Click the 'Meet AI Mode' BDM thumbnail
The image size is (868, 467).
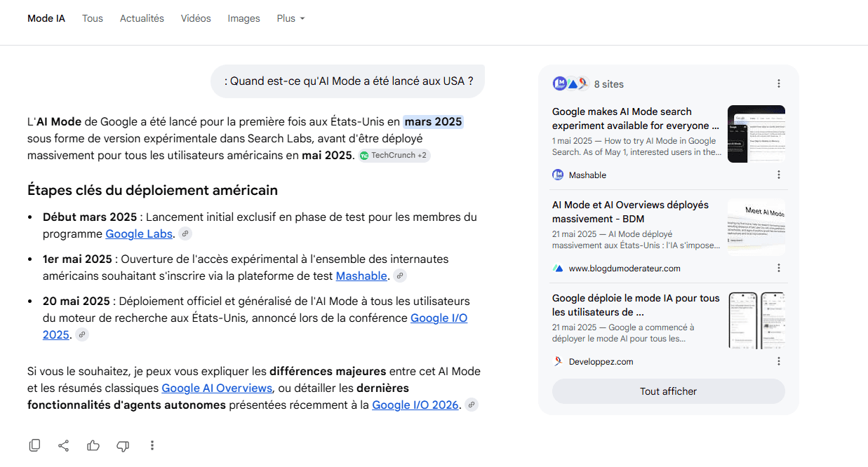pyautogui.click(x=756, y=227)
